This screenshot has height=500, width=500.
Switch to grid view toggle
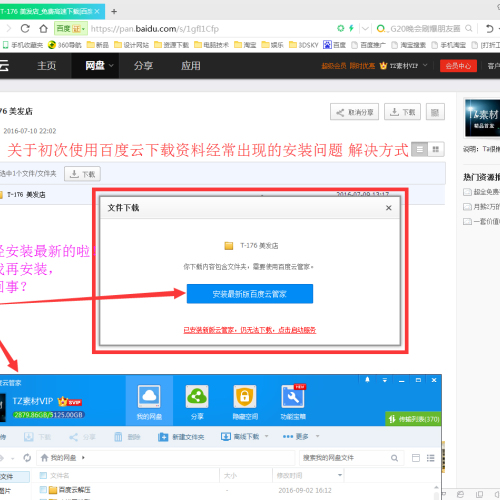click(x=436, y=149)
